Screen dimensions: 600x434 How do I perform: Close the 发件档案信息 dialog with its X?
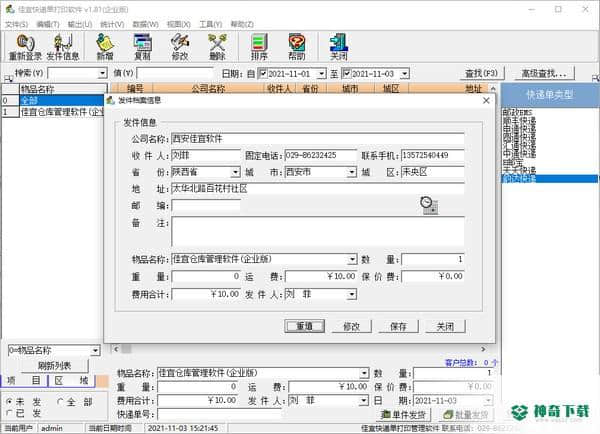point(486,101)
